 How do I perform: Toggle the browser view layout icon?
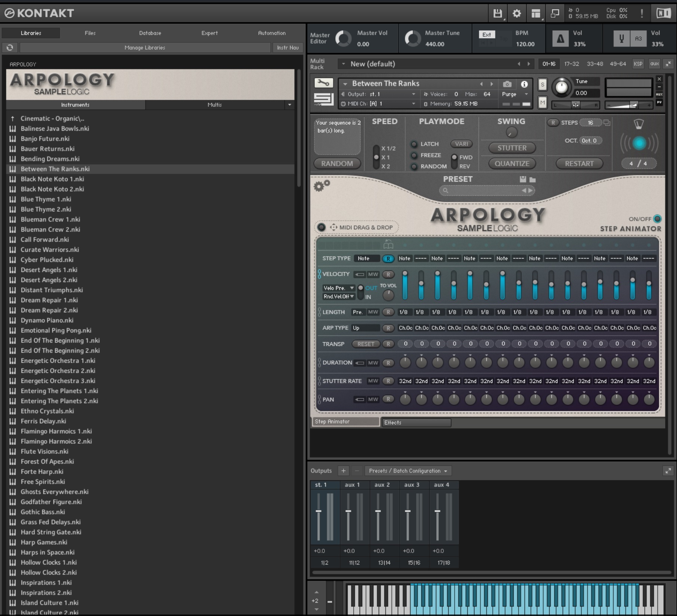(x=535, y=13)
